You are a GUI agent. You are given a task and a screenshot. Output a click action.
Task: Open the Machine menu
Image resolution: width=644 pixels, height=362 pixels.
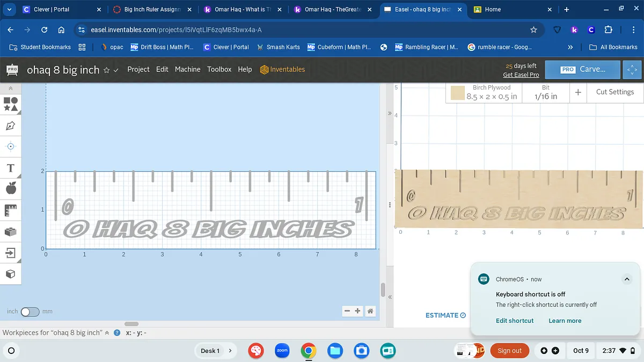[x=187, y=69]
